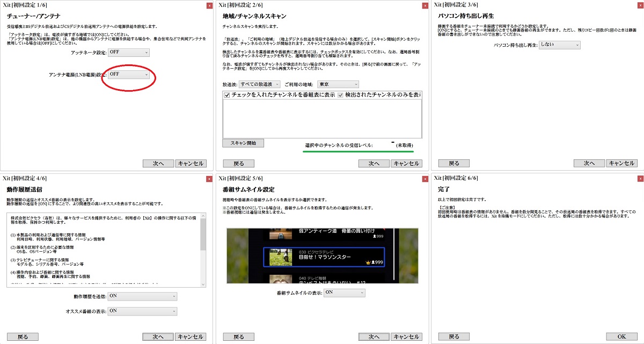Click inside the empty channel scan list
This screenshot has height=344, width=644.
pos(322,119)
